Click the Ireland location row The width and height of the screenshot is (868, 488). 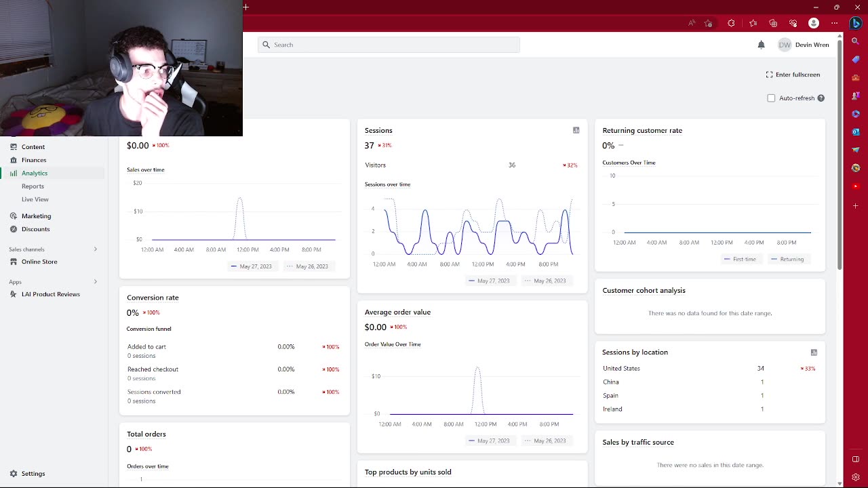pyautogui.click(x=709, y=409)
